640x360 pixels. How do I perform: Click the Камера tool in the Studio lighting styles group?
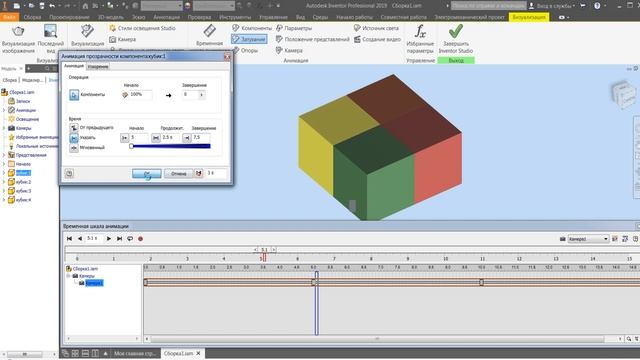[x=122, y=39]
